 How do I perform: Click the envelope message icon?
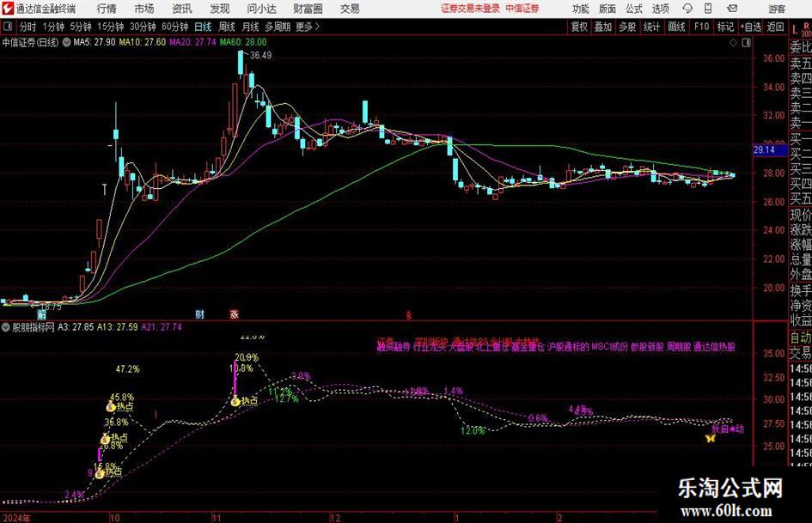coord(732,9)
